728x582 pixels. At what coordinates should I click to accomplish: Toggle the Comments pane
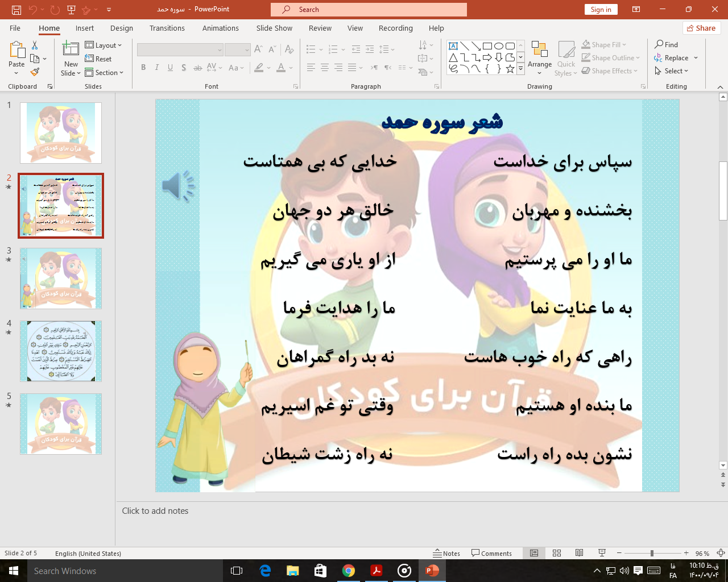pyautogui.click(x=491, y=553)
